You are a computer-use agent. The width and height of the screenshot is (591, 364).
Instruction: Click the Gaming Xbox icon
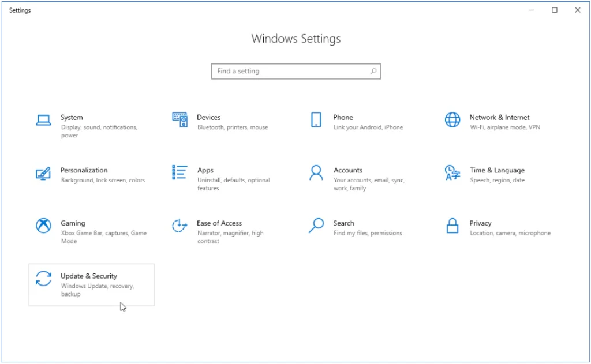43,226
